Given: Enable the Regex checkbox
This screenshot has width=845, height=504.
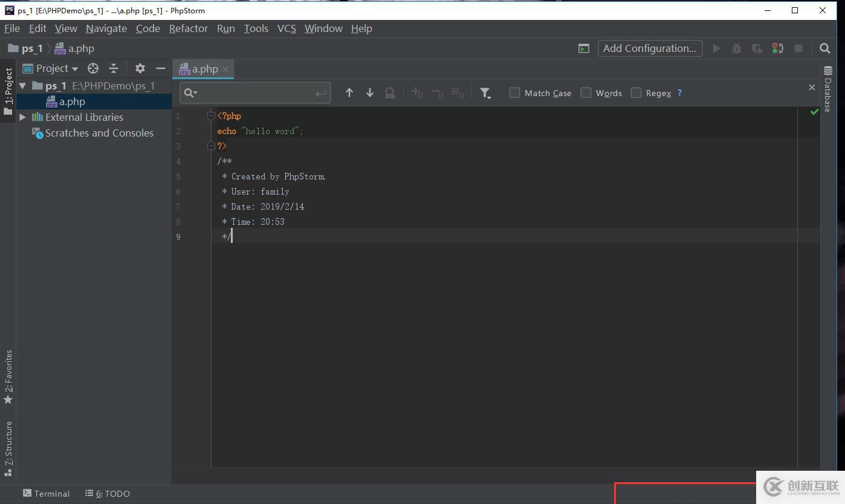Looking at the screenshot, I should 636,92.
